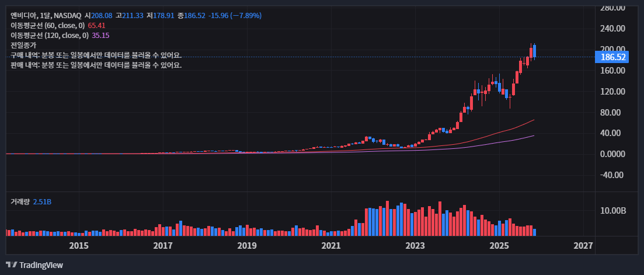Select the 엔비디아, 1달, NASDAQ symbol title
Screen dimensions: 644x275
pos(46,15)
